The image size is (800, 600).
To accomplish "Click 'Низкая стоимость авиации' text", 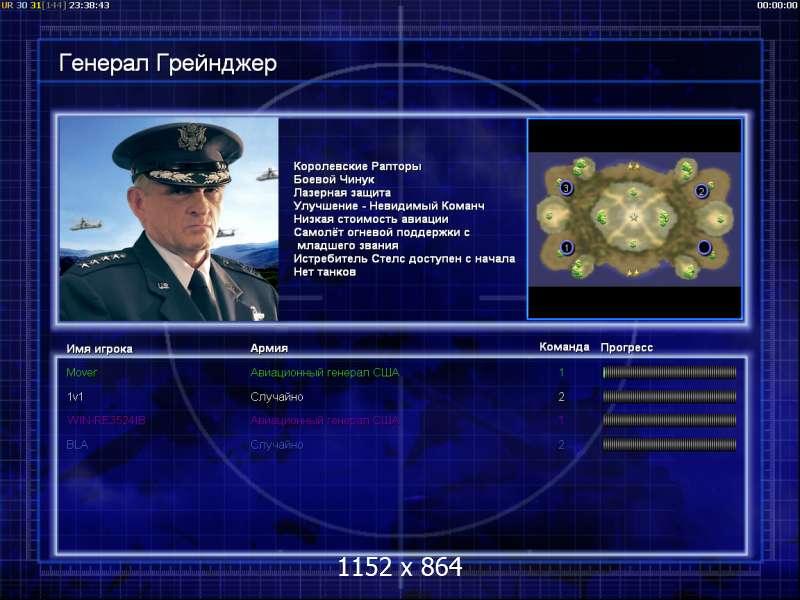I will (x=371, y=219).
